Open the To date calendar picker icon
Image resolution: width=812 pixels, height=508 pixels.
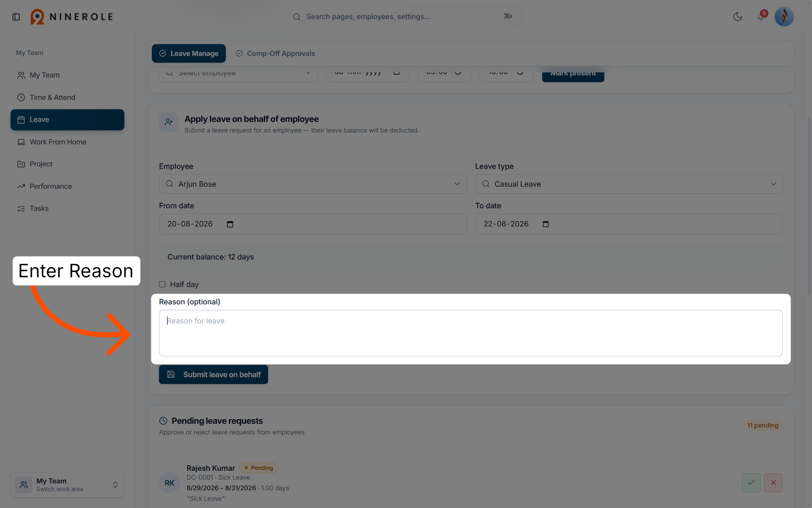pos(546,224)
